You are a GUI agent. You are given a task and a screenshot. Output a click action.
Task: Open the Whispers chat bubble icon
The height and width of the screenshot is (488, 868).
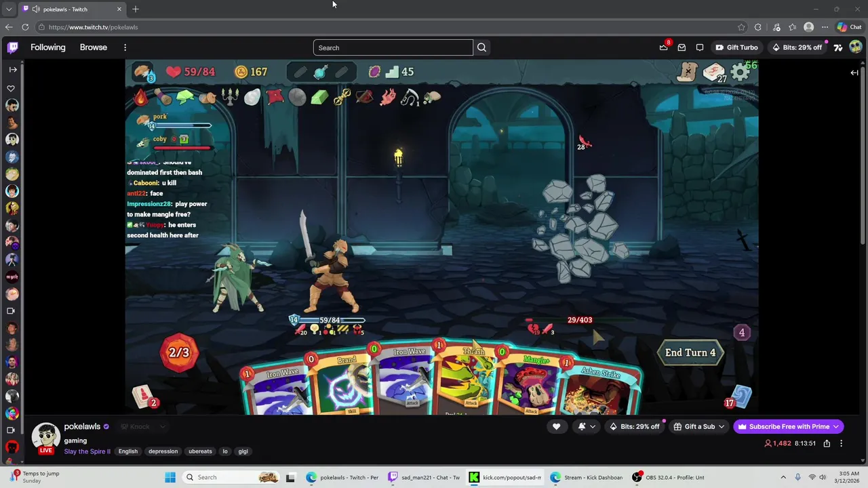700,47
